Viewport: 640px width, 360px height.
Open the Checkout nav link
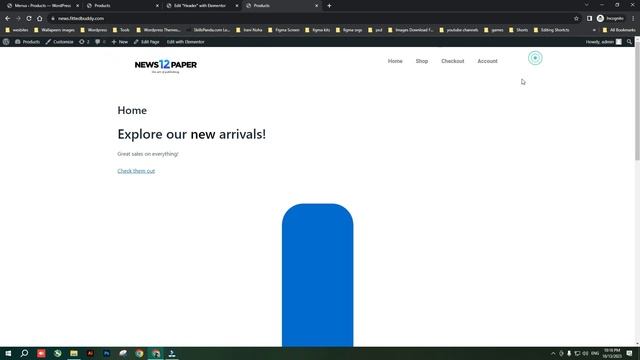(453, 61)
